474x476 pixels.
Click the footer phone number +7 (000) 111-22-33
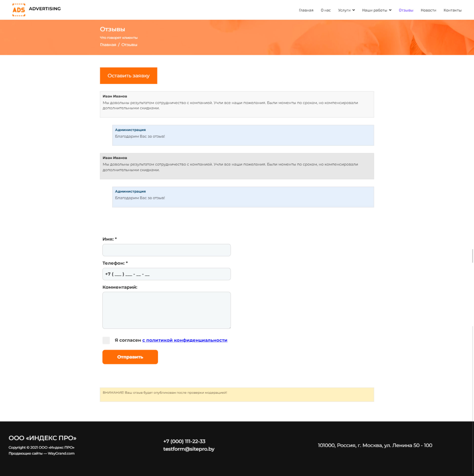point(184,441)
